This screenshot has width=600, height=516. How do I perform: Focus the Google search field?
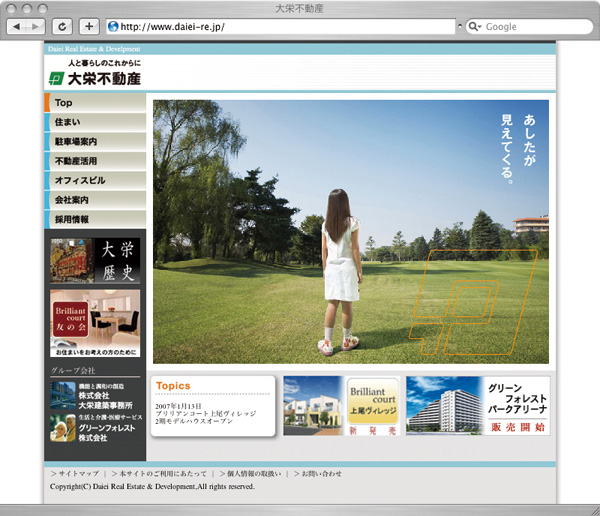529,26
